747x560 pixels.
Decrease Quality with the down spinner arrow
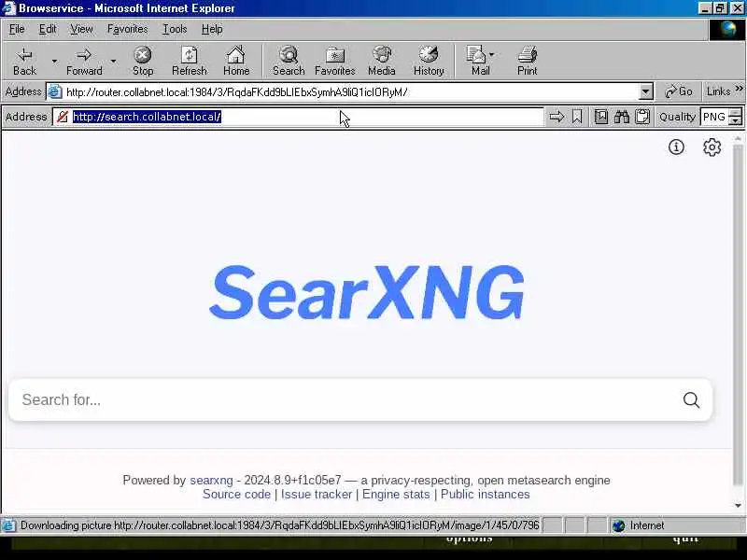736,121
